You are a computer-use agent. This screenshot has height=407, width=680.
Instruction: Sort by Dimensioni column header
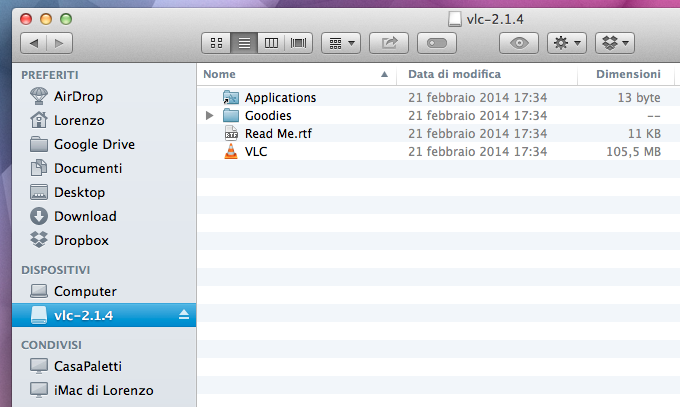[626, 74]
